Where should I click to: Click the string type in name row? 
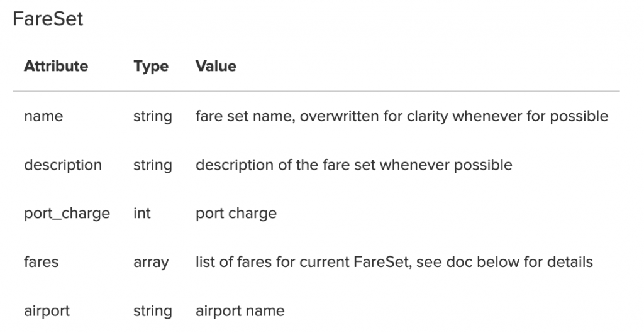point(152,116)
